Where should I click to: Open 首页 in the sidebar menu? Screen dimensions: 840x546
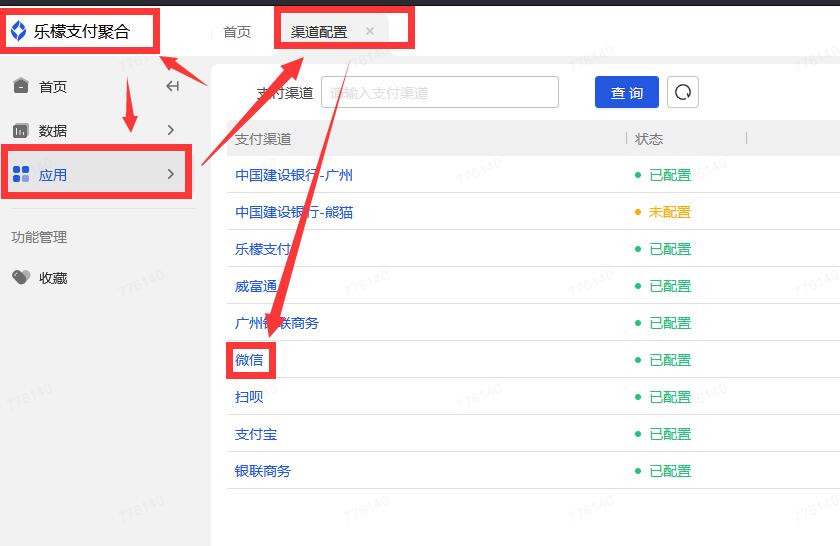coord(52,86)
